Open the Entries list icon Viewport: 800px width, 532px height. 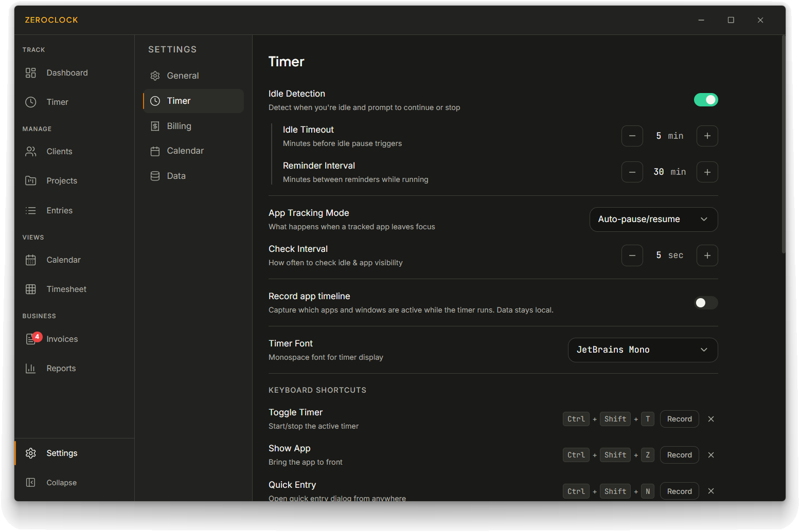(x=31, y=211)
